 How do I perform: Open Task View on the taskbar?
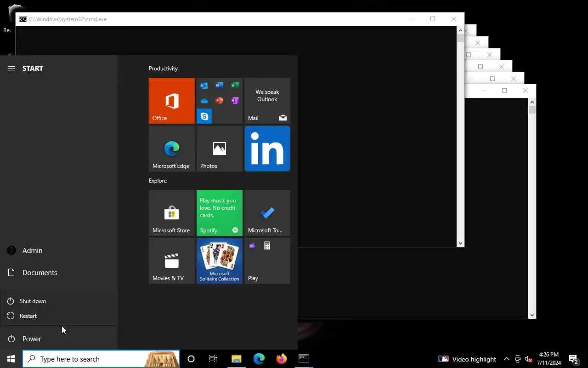click(213, 359)
